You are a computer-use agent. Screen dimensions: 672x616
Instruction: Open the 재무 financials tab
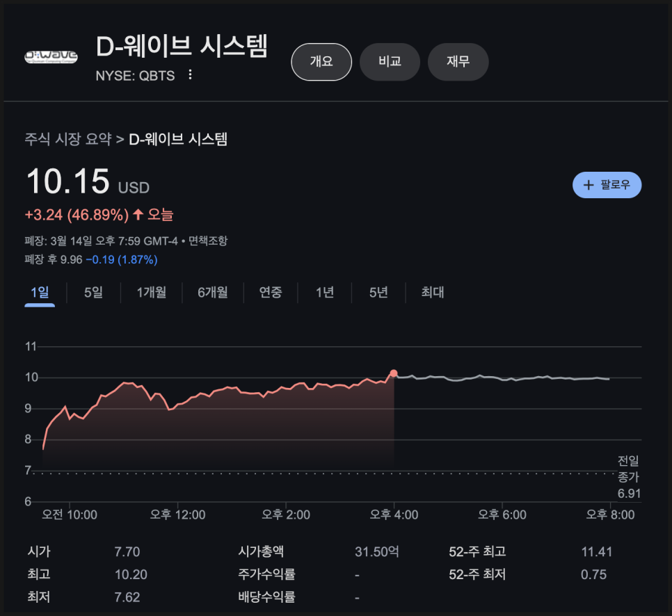pos(458,62)
